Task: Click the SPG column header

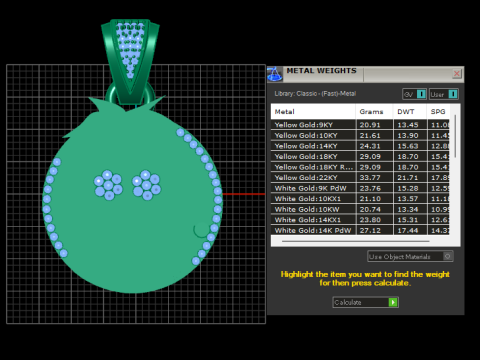Action: (438, 112)
